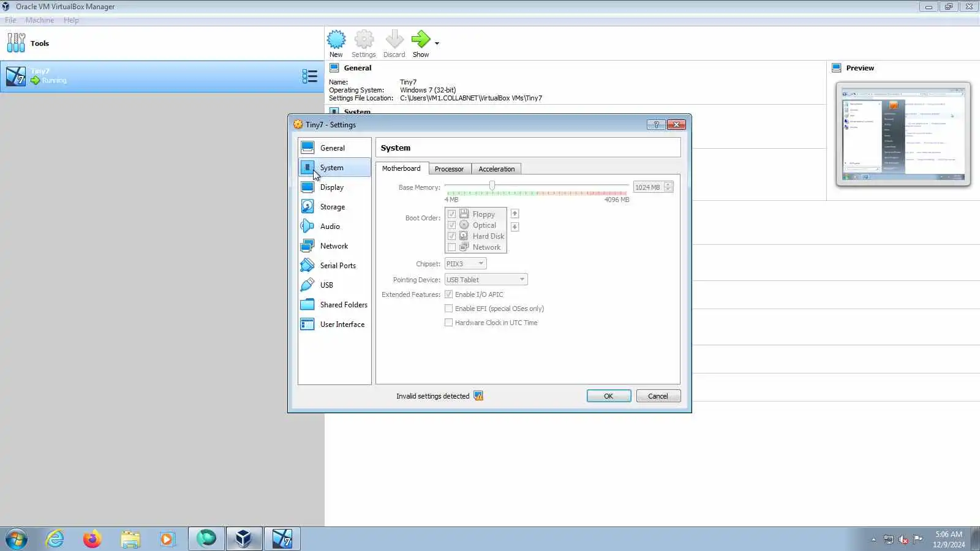The height and width of the screenshot is (551, 980).
Task: Enable Network boot device checkbox
Action: coord(451,247)
